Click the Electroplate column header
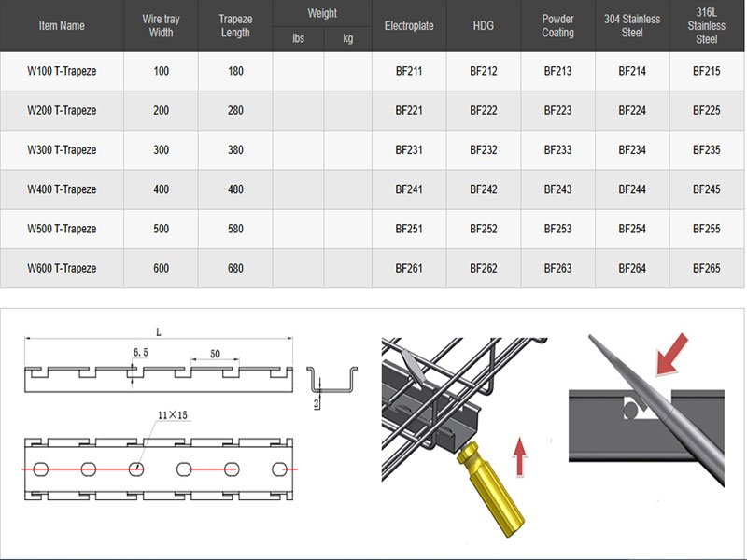Image resolution: width=747 pixels, height=560 pixels. point(409,26)
